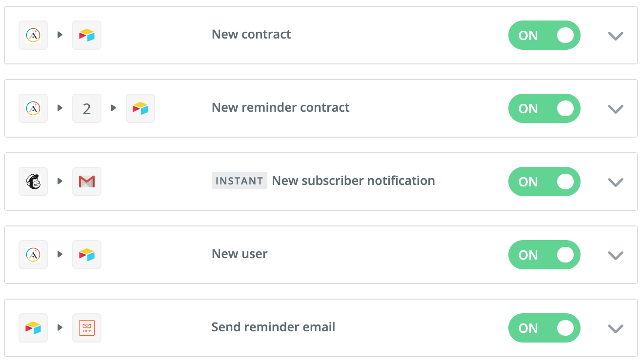
Task: Toggle the New user zap off
Action: [x=544, y=255]
